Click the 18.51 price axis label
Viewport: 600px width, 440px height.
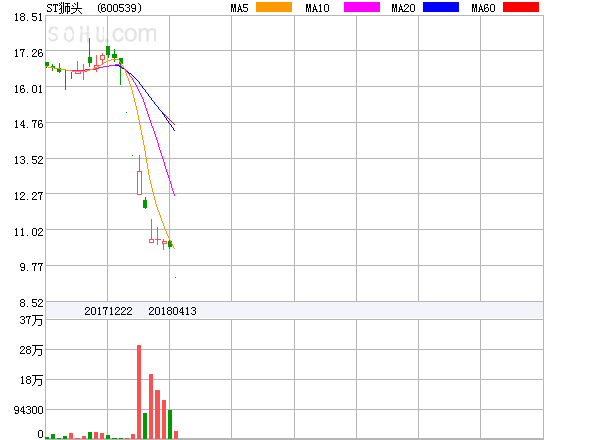29,17
